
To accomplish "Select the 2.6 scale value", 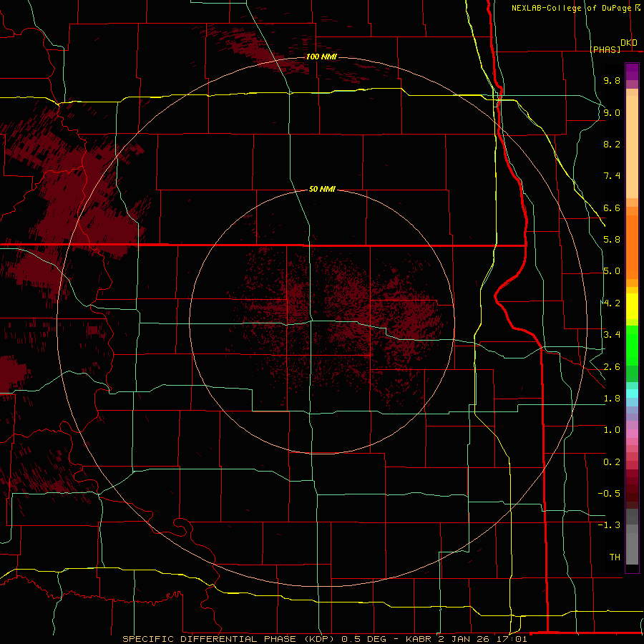I will coord(612,367).
